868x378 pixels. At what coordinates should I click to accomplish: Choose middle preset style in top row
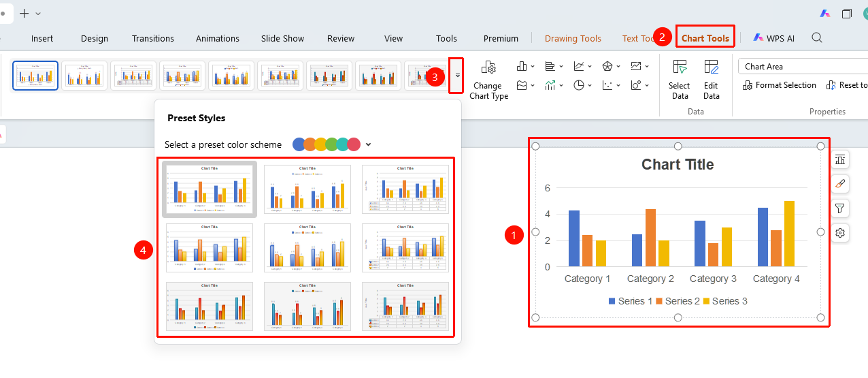tap(307, 189)
